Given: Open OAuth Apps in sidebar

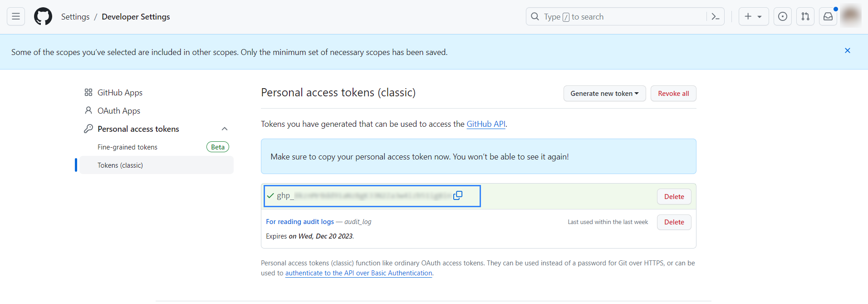Looking at the screenshot, I should [118, 111].
